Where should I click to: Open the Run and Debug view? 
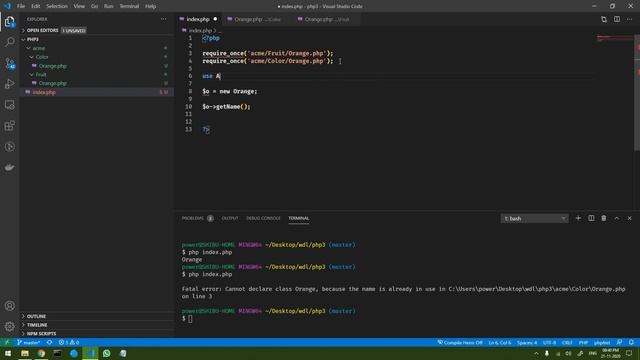click(x=10, y=84)
